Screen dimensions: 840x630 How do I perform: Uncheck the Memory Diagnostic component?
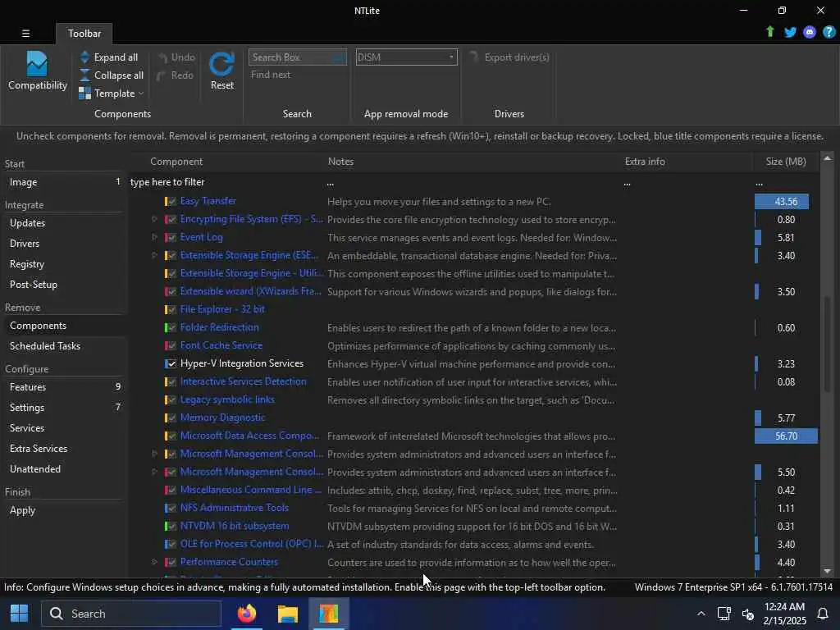[x=171, y=418]
